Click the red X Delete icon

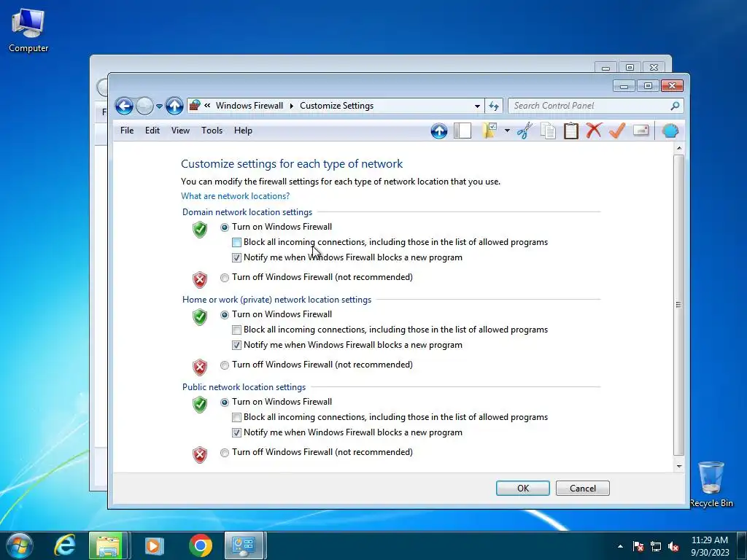pyautogui.click(x=594, y=131)
